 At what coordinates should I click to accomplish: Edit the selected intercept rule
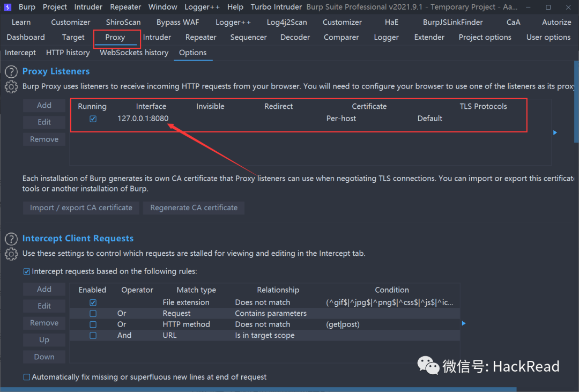[x=44, y=306]
